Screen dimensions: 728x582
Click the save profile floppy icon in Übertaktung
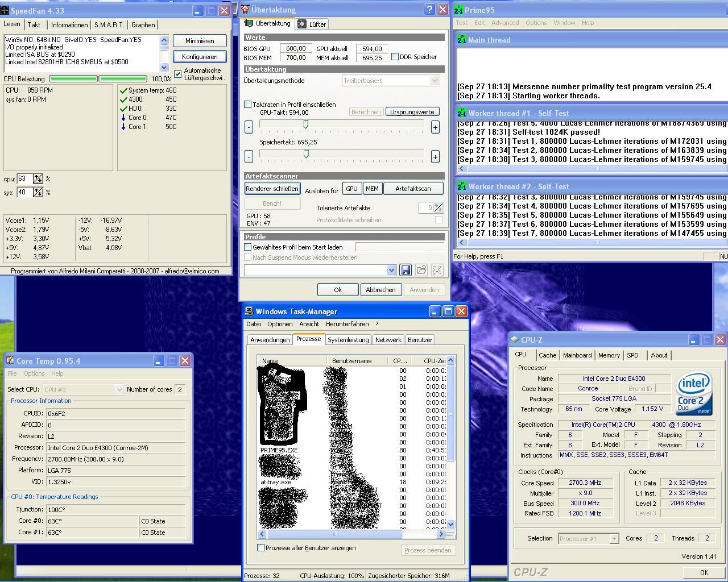406,270
